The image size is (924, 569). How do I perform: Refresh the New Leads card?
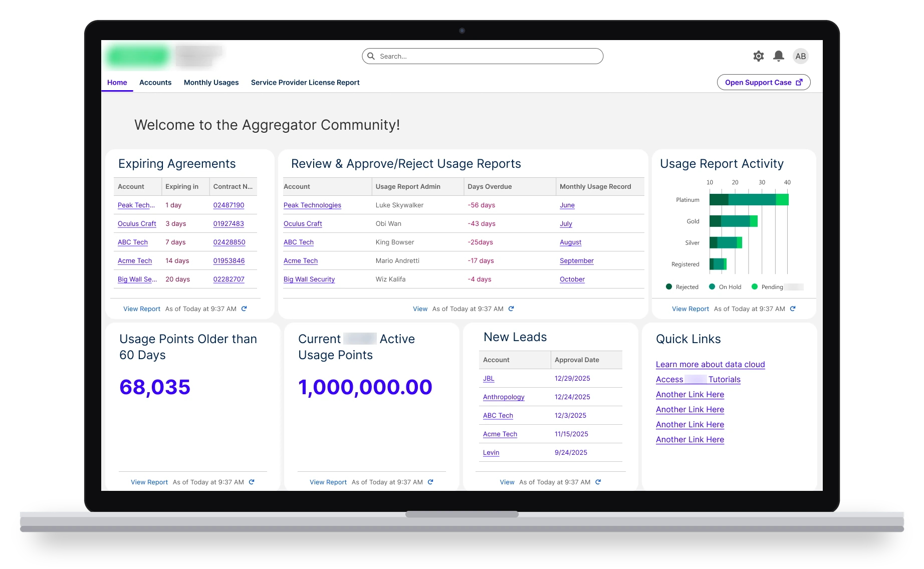point(598,482)
